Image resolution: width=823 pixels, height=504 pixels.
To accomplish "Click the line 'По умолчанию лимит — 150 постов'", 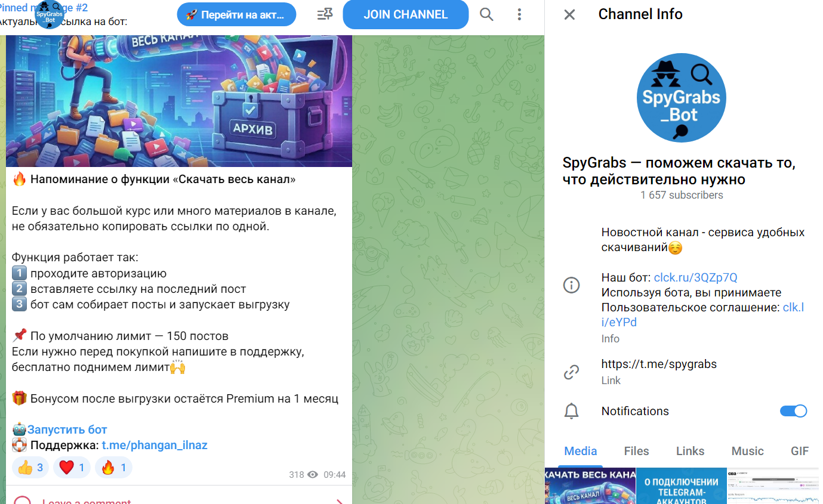I will point(130,336).
